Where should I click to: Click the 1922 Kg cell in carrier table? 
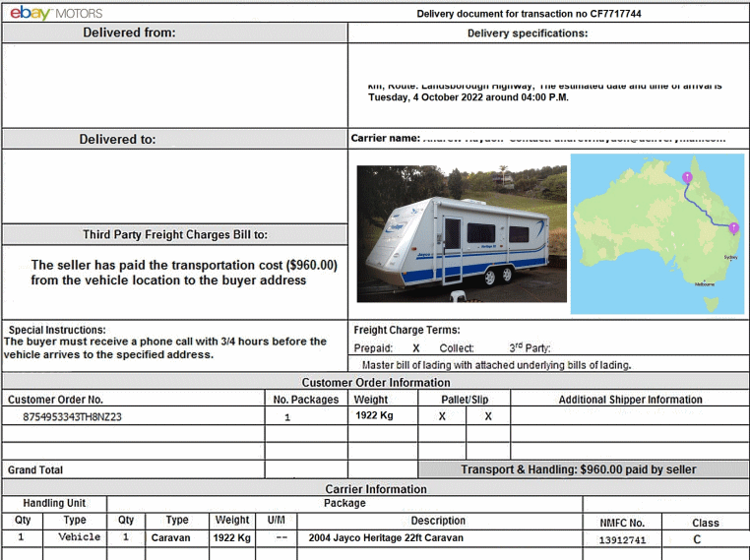232,537
